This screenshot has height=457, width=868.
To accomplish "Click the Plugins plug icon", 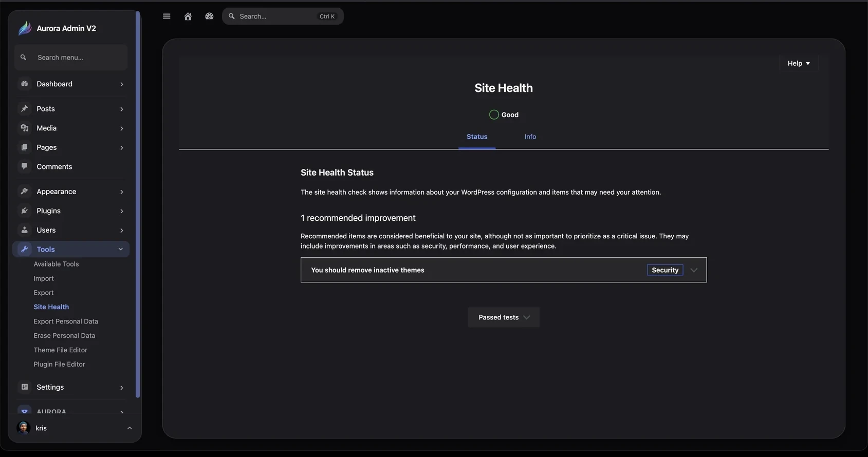I will click(24, 211).
